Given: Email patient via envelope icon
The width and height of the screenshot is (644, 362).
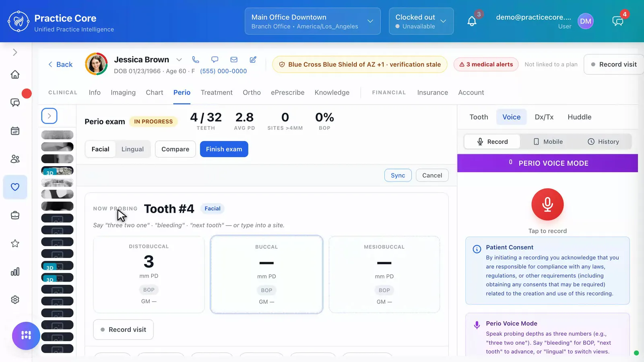Looking at the screenshot, I should pyautogui.click(x=234, y=60).
